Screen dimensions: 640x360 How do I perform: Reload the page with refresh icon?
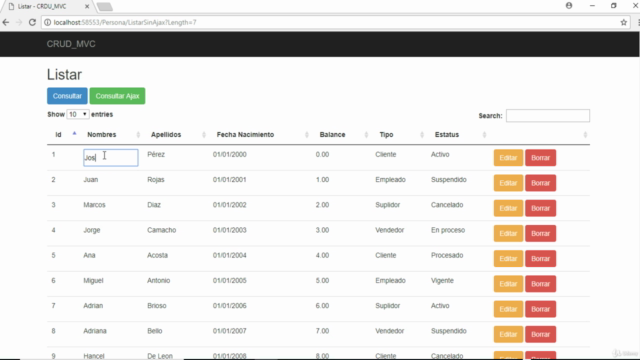click(32, 22)
